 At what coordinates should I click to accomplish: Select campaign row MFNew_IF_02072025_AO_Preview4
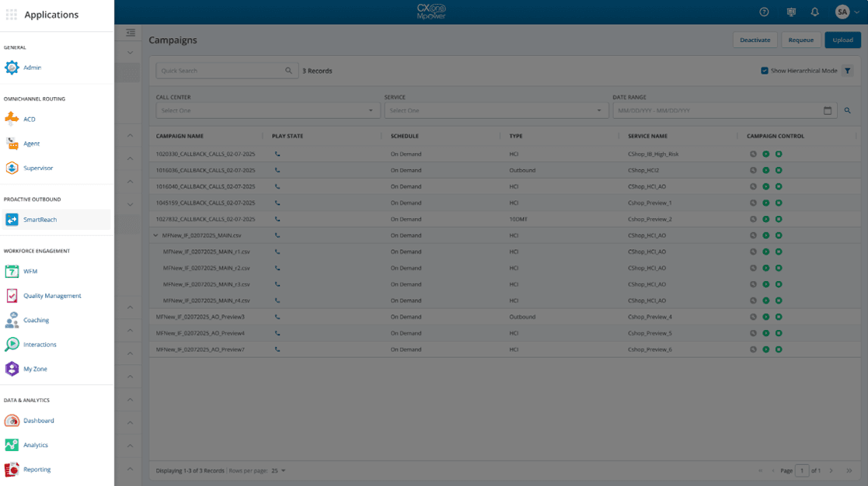[x=504, y=333]
